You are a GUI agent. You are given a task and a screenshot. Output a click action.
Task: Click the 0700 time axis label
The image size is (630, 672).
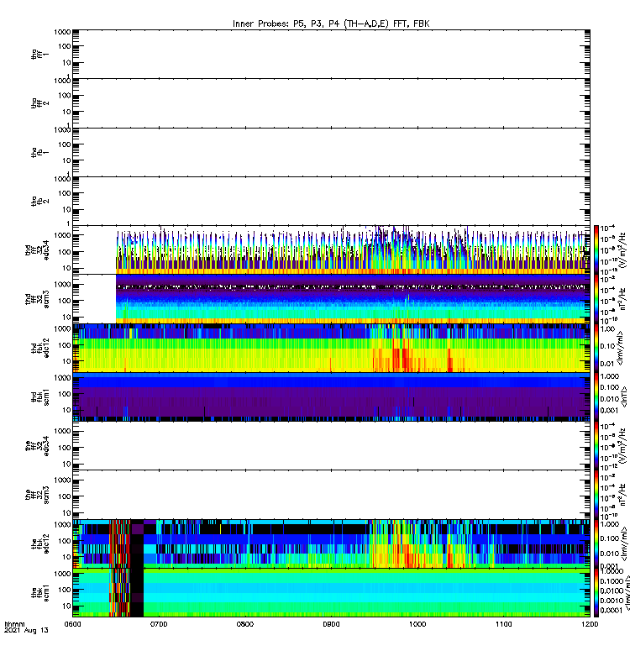point(159,624)
